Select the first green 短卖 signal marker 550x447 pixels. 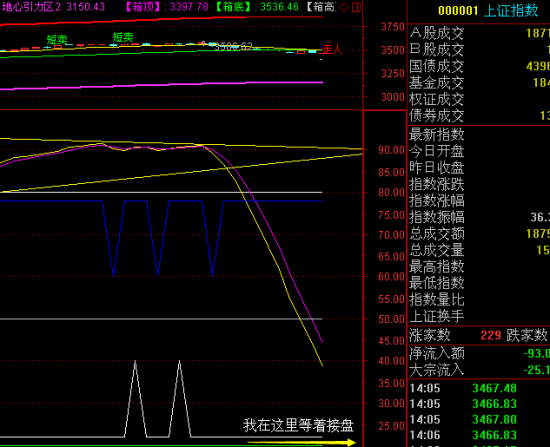pyautogui.click(x=57, y=39)
